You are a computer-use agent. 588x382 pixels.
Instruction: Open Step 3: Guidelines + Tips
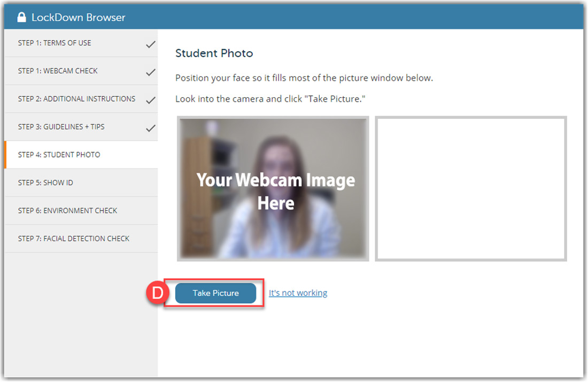pyautogui.click(x=61, y=127)
